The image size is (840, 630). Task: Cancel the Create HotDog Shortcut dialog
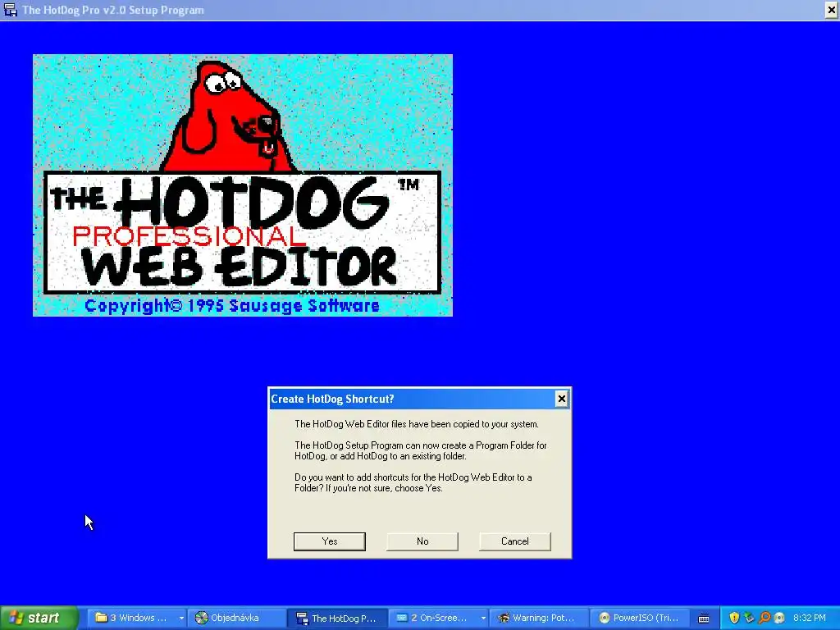click(515, 541)
